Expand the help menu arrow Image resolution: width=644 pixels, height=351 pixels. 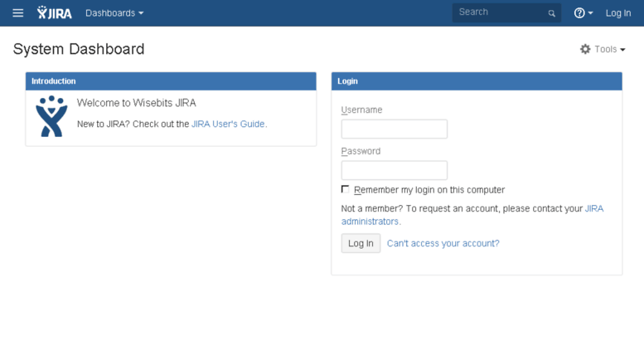pos(591,13)
